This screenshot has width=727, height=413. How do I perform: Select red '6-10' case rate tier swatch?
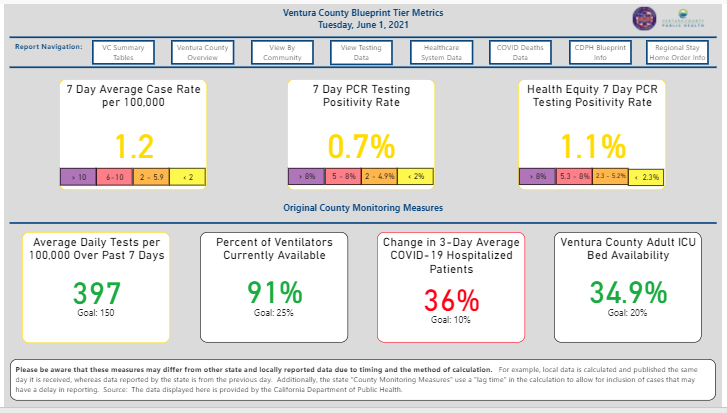(115, 177)
